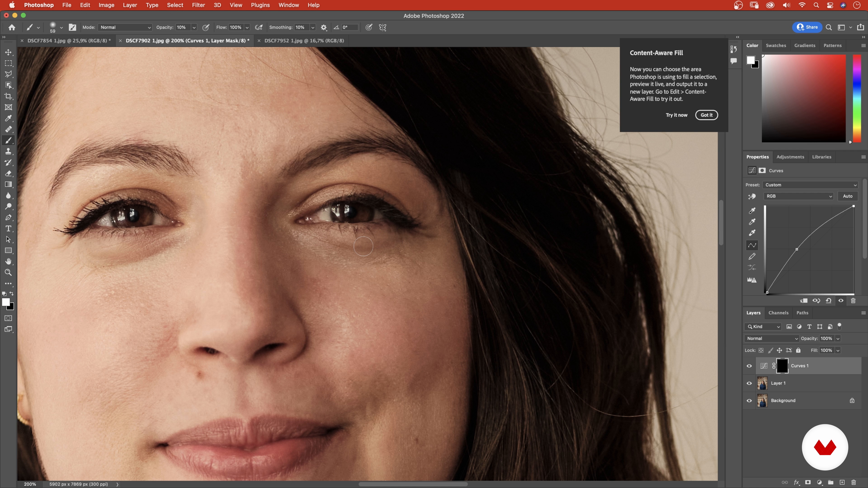Open brush Opacity slider dropdown
This screenshot has width=868, height=488.
pyautogui.click(x=194, y=27)
